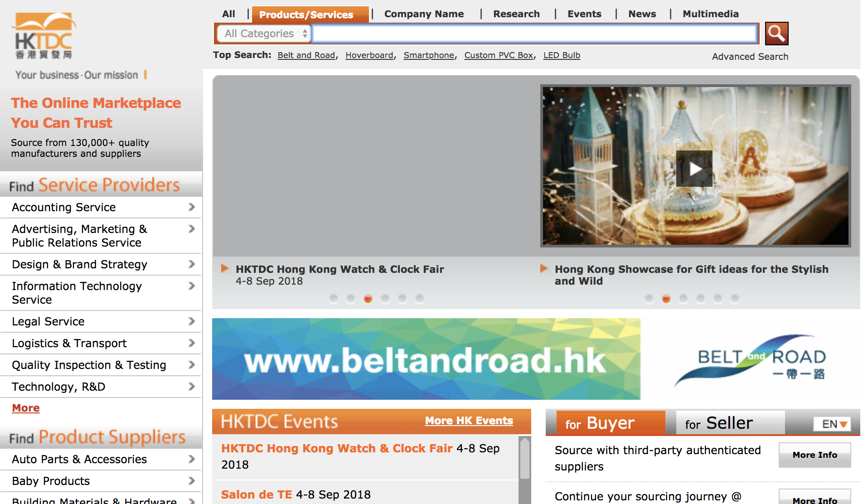This screenshot has width=863, height=504.
Task: Expand Baby Products category
Action: point(101,481)
